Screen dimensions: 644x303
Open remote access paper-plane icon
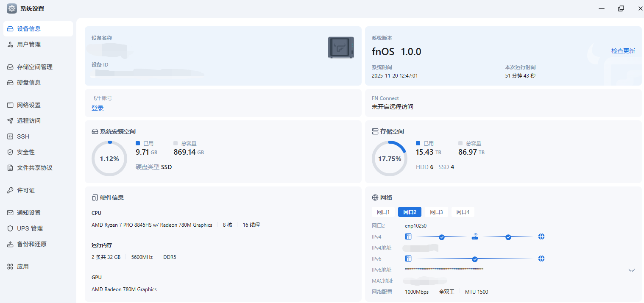10,121
